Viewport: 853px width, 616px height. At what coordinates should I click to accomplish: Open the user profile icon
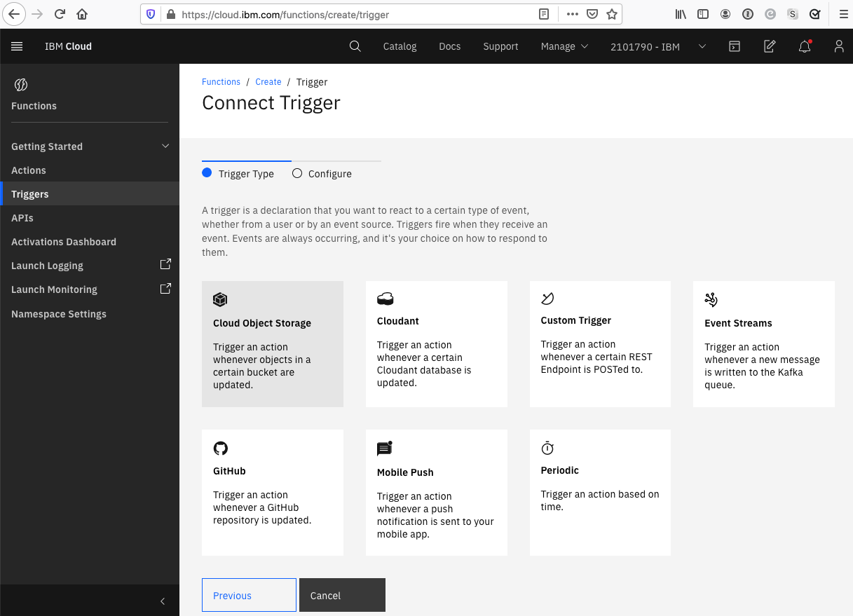pyautogui.click(x=839, y=46)
